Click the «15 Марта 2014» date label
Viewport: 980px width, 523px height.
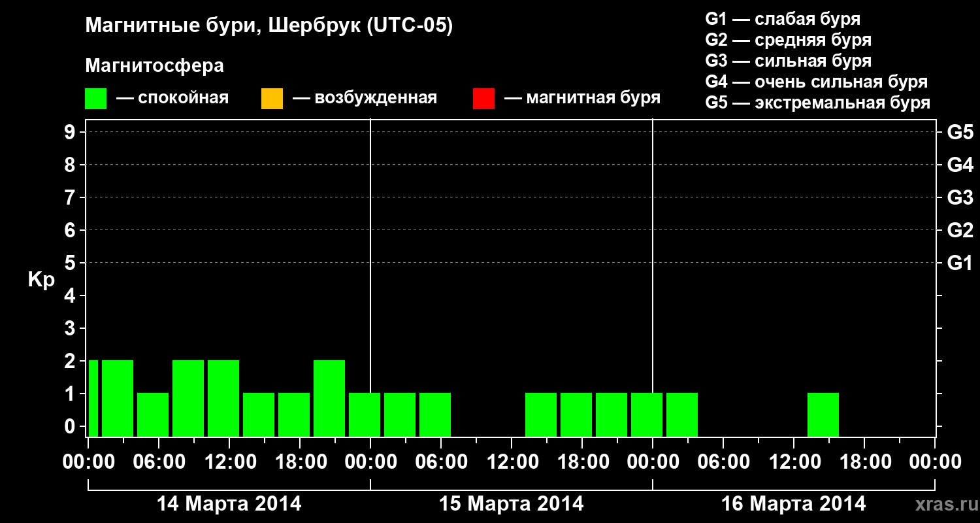click(x=512, y=504)
